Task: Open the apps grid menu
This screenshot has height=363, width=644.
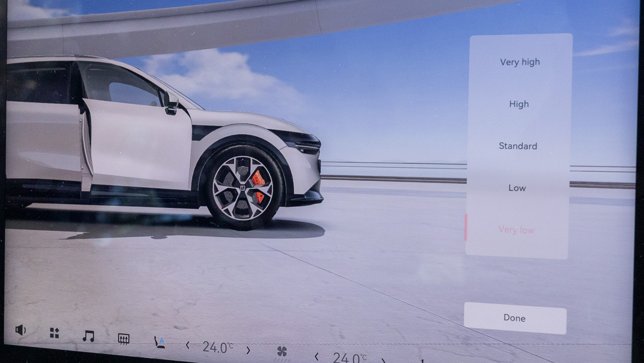Action: point(55,333)
